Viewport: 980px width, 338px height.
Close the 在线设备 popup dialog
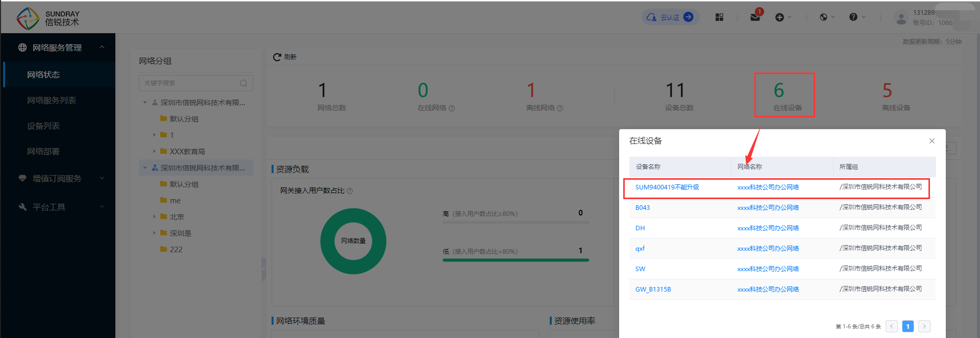pos(932,141)
